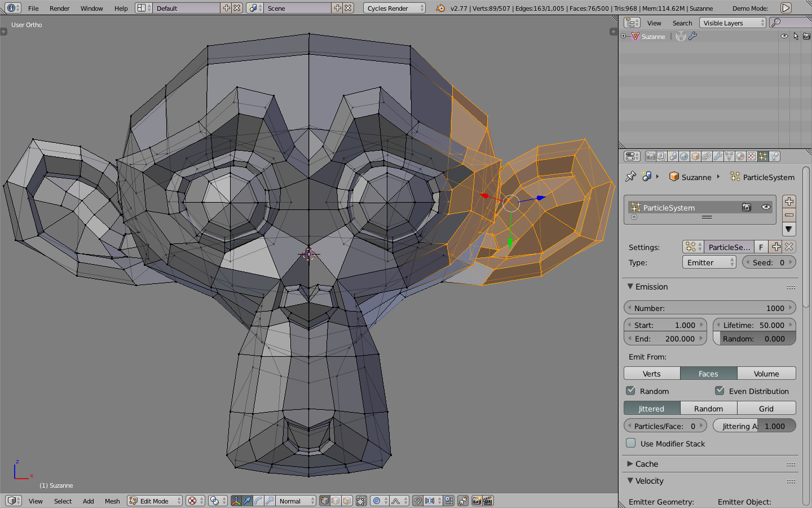Add a new particle system slot

789,202
